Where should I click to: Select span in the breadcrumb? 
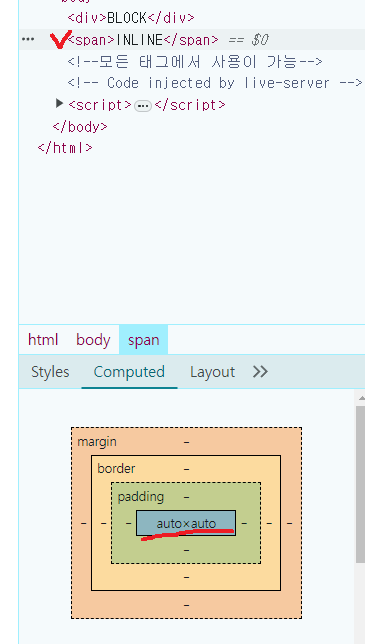click(143, 340)
